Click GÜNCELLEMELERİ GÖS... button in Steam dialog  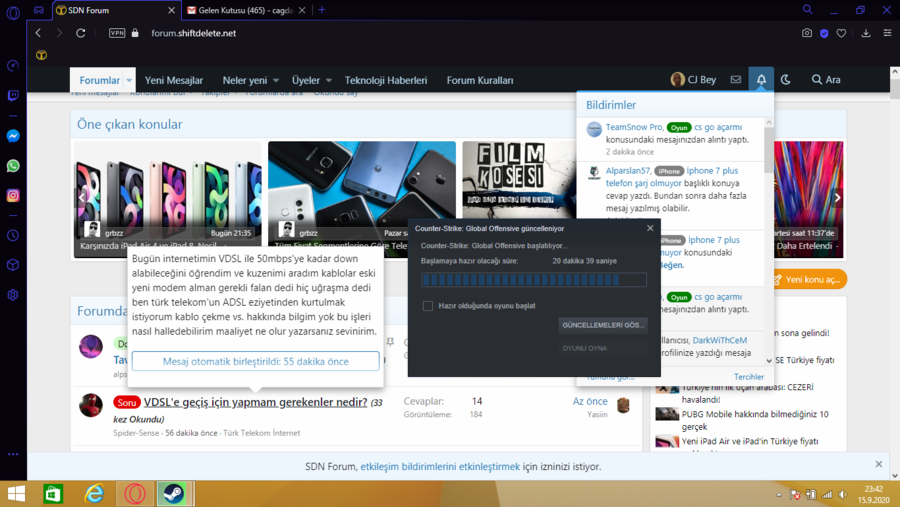pyautogui.click(x=603, y=325)
